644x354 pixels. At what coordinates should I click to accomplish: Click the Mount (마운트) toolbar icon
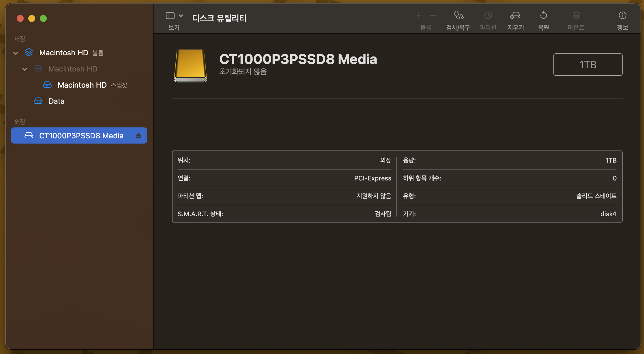[576, 15]
